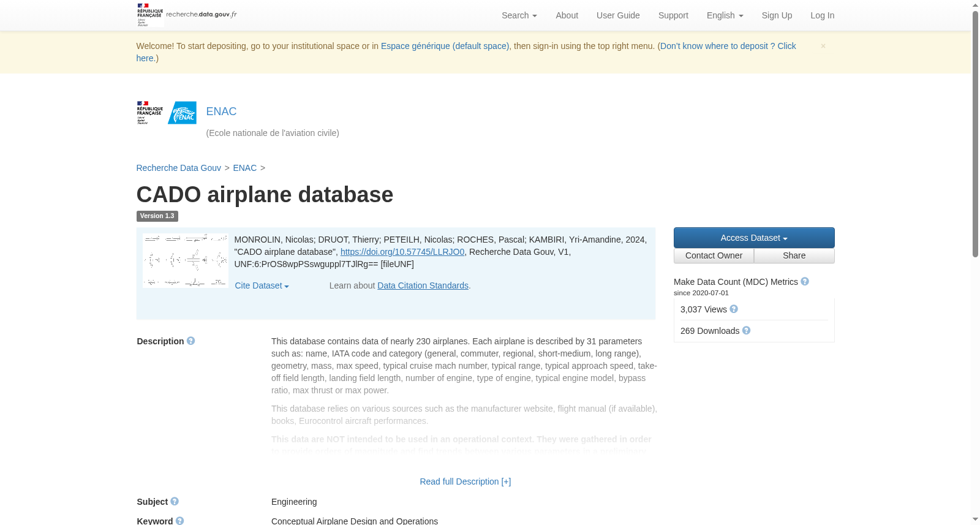Click the Share button
This screenshot has height=525, width=980.
794,255
